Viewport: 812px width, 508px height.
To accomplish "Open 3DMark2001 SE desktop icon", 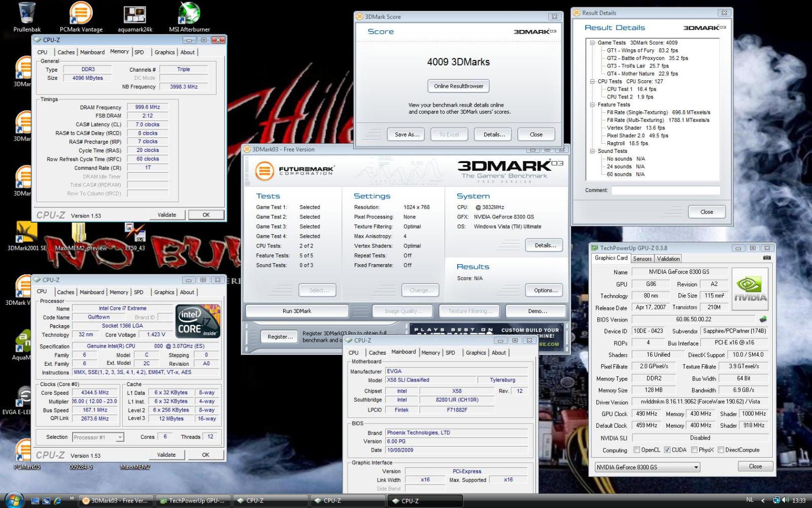I will (26, 236).
